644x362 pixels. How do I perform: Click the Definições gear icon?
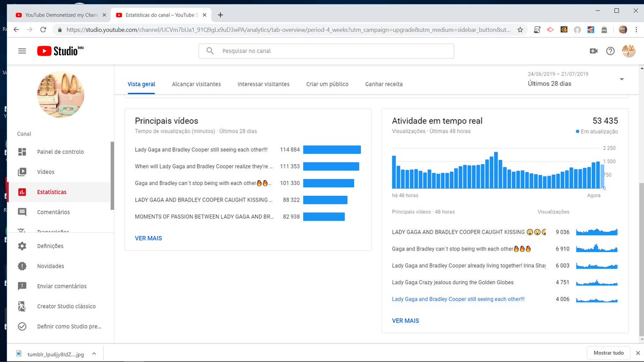point(22,246)
